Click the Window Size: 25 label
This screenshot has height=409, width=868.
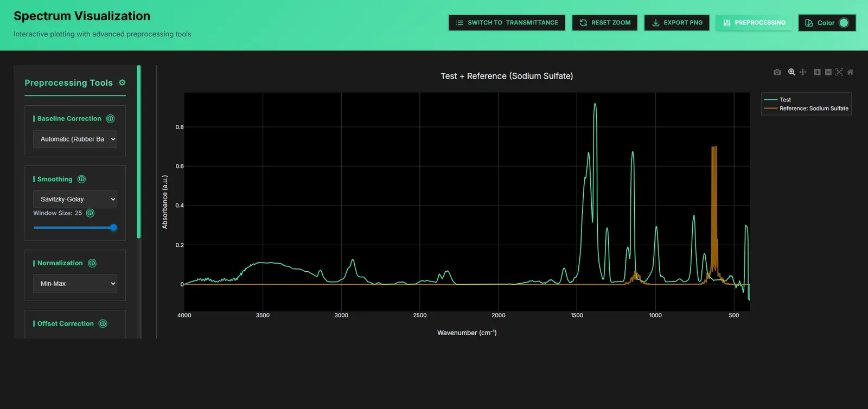click(58, 213)
